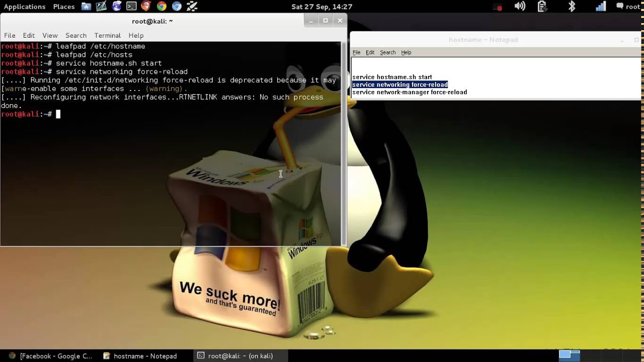Screen dimensions: 644x362
Task: Open terminal's Search menu
Action: tap(76, 35)
